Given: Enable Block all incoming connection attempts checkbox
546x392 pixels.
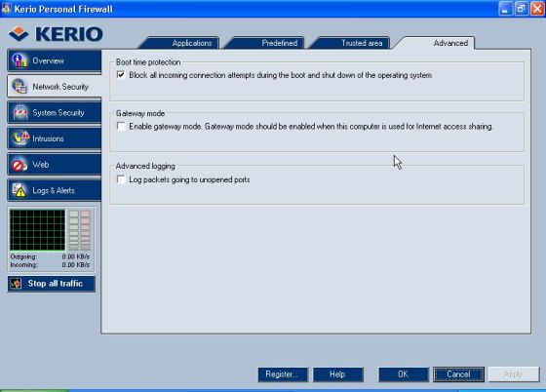Looking at the screenshot, I should (x=121, y=75).
